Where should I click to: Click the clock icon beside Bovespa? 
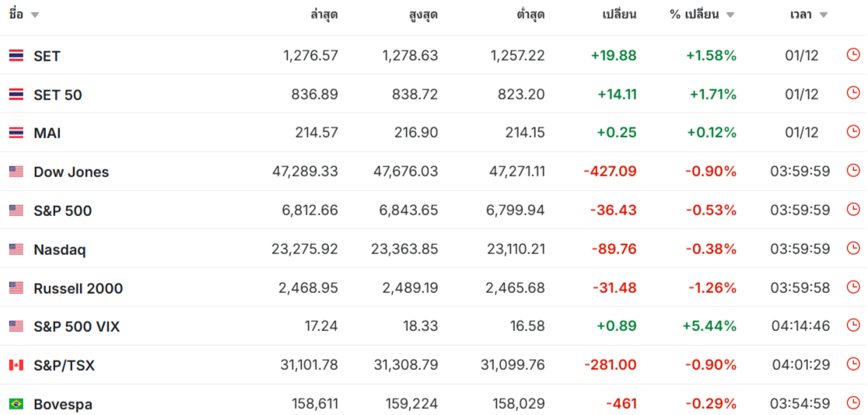853,403
